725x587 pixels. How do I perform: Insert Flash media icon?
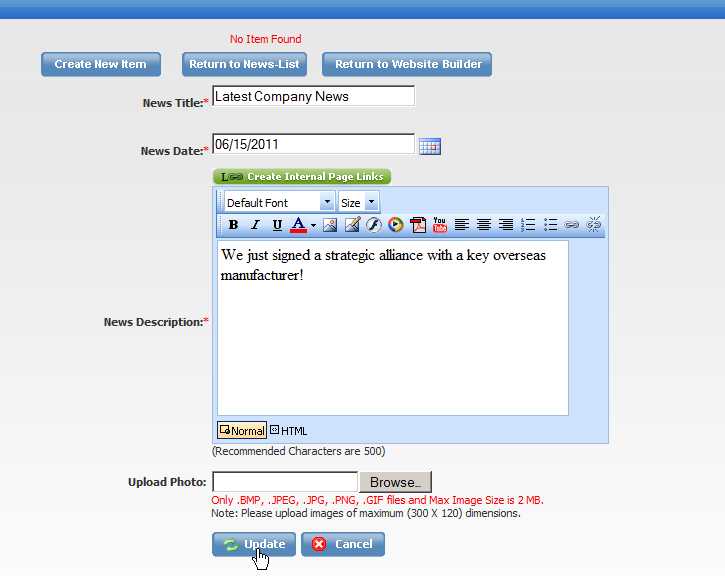(x=374, y=225)
